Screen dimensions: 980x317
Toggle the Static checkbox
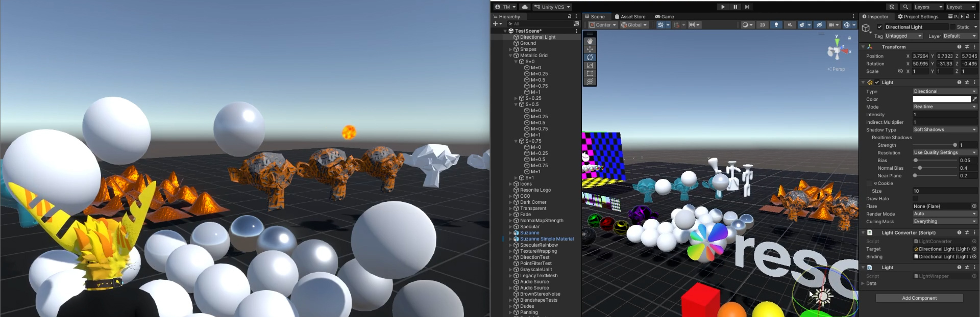tap(952, 27)
